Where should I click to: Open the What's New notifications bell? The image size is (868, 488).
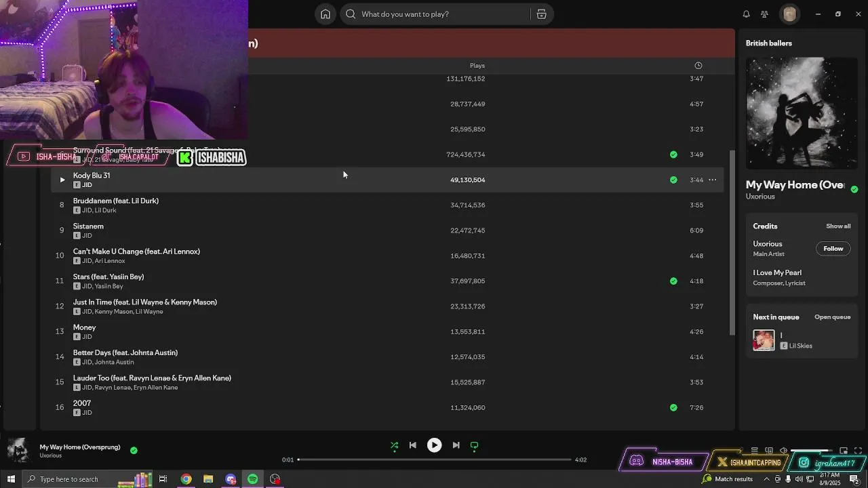click(x=746, y=14)
